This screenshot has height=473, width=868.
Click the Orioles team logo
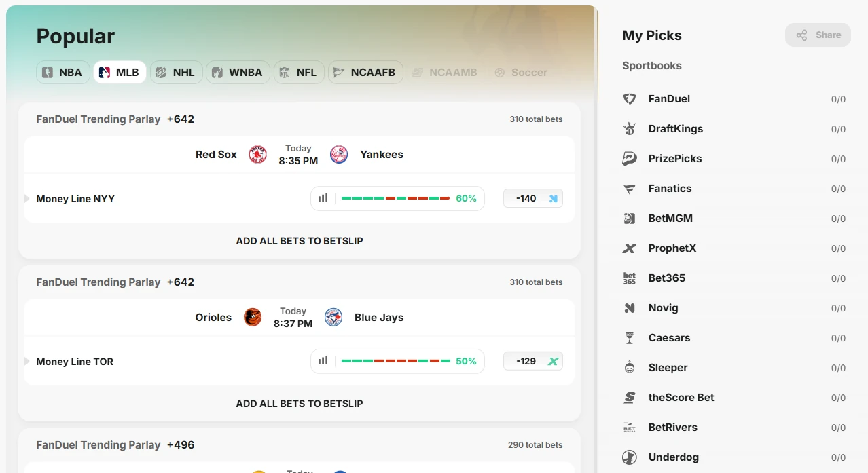tap(253, 318)
